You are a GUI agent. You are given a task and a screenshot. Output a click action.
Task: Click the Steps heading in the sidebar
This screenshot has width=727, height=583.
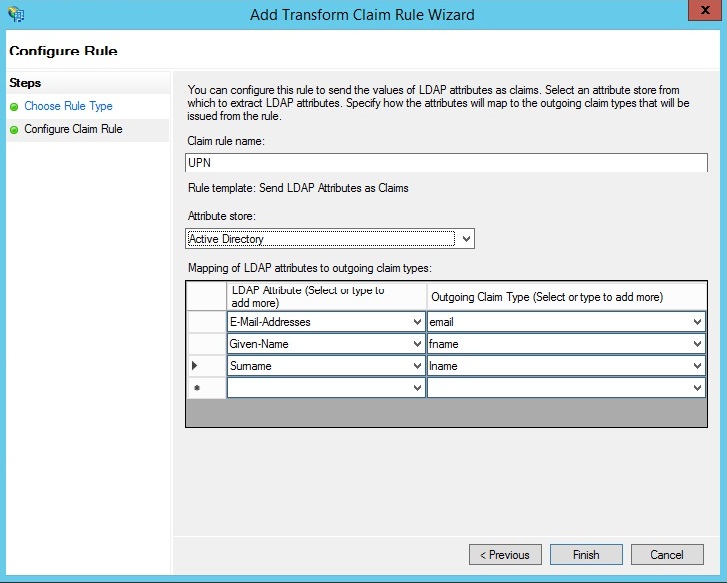coord(25,83)
